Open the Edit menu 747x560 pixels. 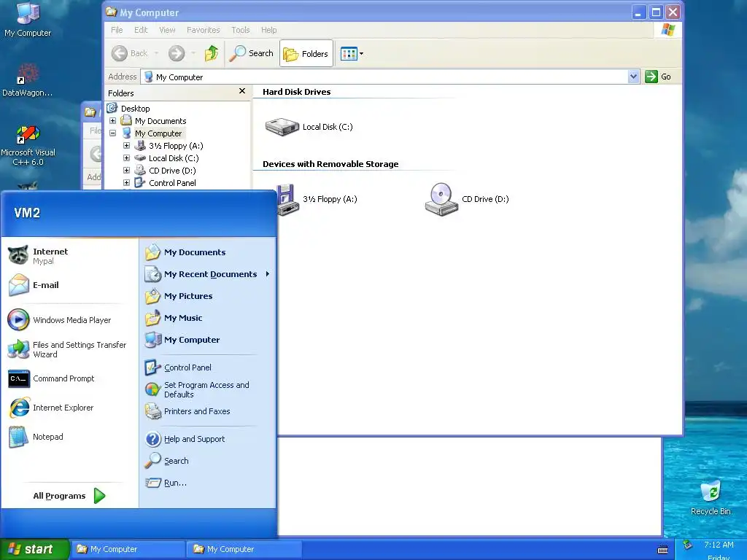pyautogui.click(x=141, y=30)
